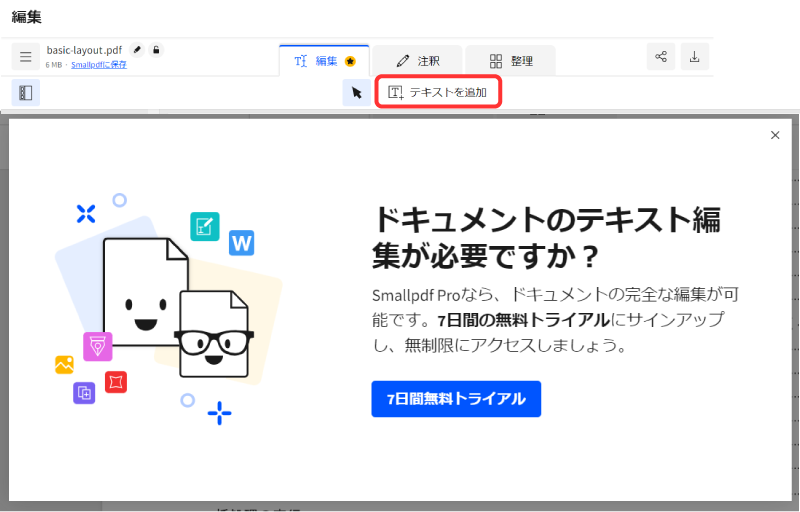Click the ドキュメントのテキスト編集が必要ですか？ heading
Screen dimensions: 800x512
coord(546,237)
